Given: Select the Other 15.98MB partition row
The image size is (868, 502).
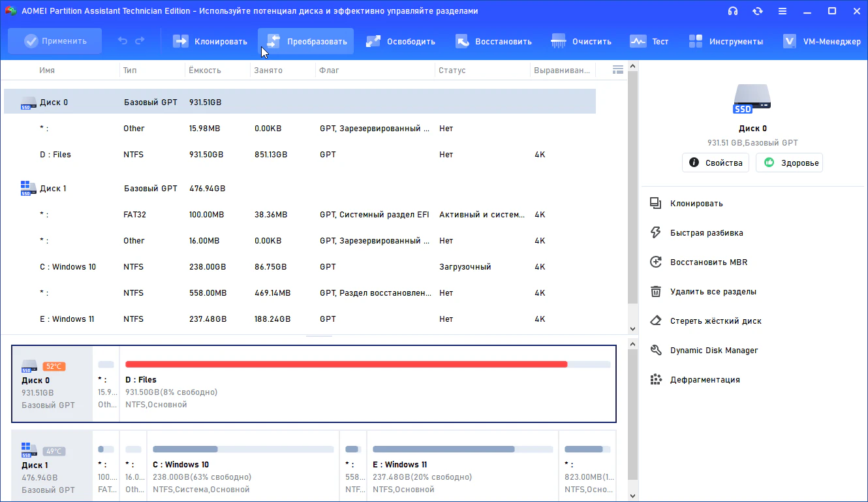Looking at the screenshot, I should coord(300,129).
